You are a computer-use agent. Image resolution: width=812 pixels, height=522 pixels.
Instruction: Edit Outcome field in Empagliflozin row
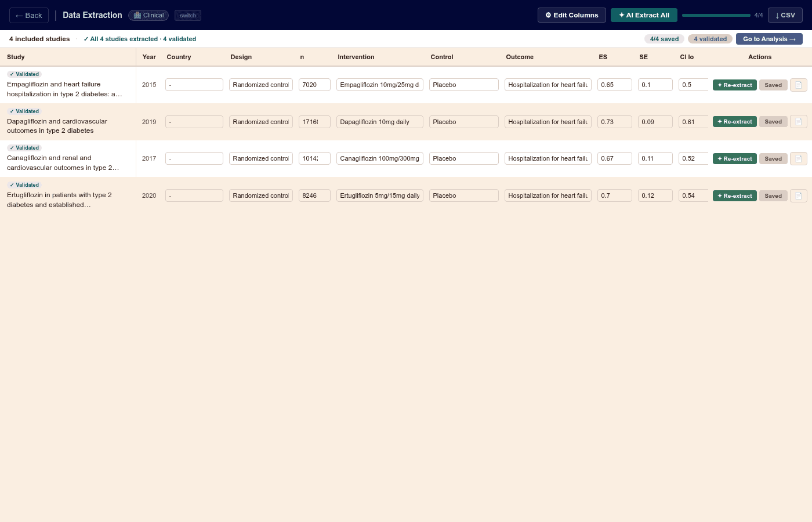click(548, 85)
